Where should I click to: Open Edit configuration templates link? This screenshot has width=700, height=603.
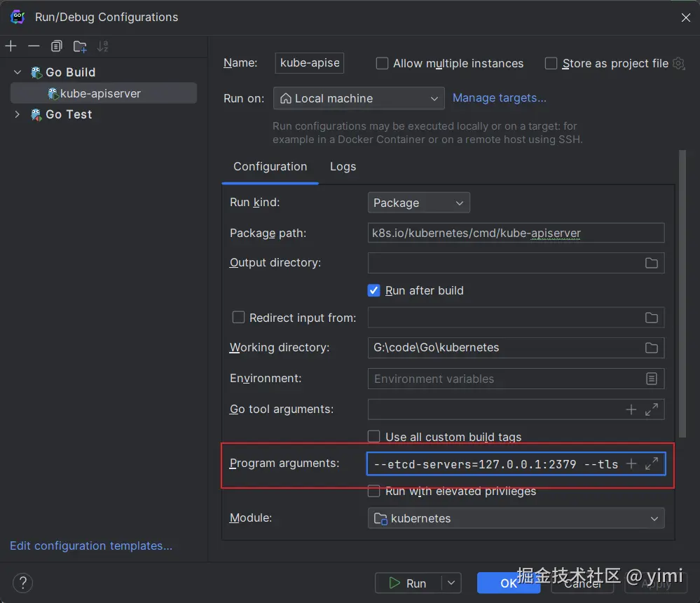[90, 546]
